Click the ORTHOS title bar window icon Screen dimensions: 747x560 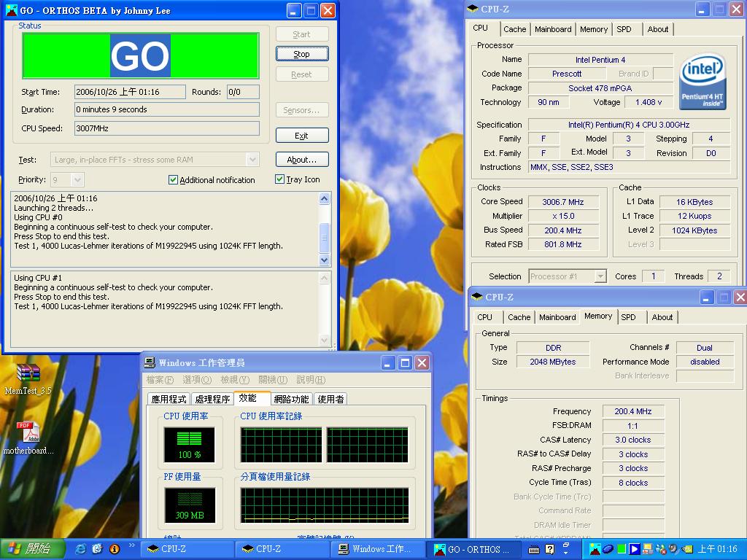12,10
